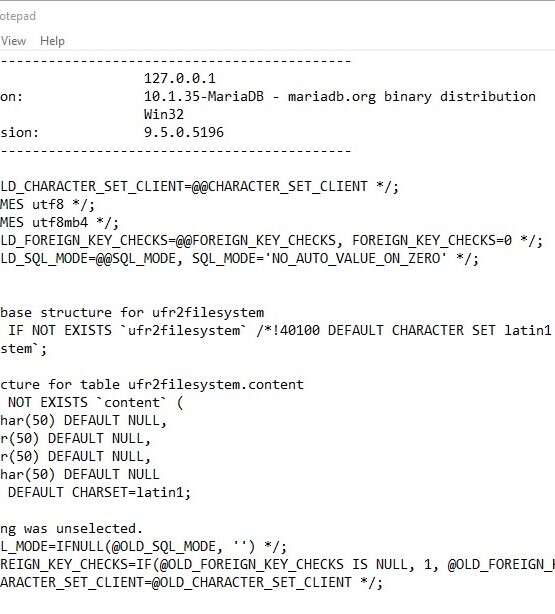Click the Notepad title bar text
The image size is (555, 614).
click(x=18, y=16)
